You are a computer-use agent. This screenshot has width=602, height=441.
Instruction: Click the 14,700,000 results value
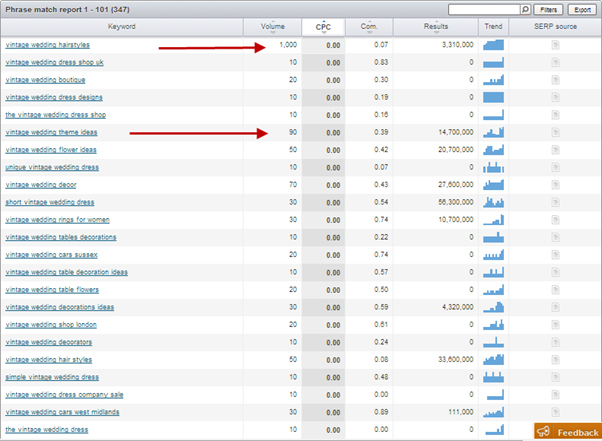point(456,132)
